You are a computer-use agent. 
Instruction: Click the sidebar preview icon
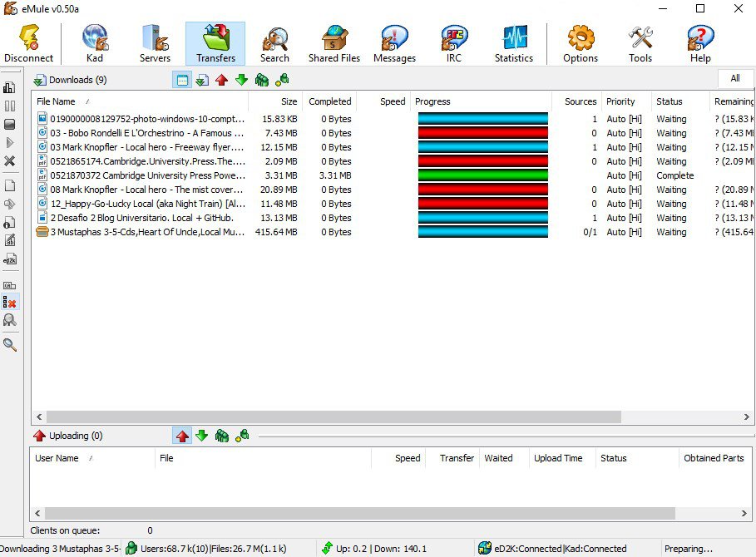(9, 204)
